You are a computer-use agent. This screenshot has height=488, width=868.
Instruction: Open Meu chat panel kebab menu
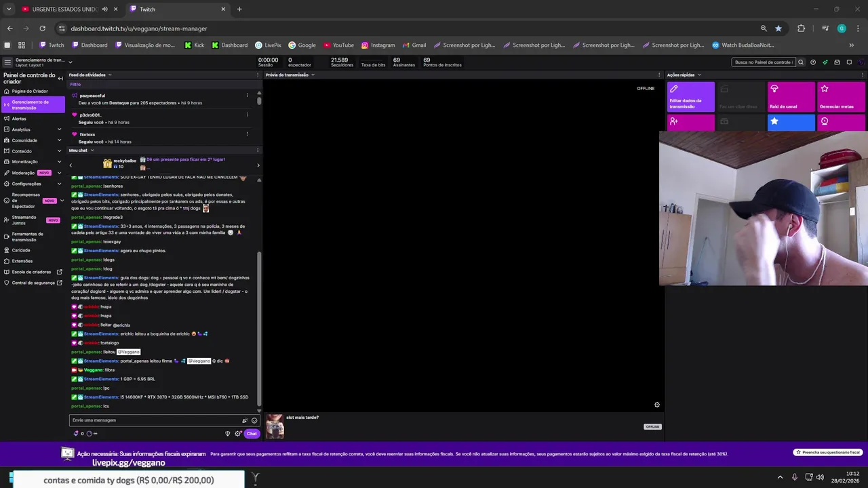(x=258, y=150)
